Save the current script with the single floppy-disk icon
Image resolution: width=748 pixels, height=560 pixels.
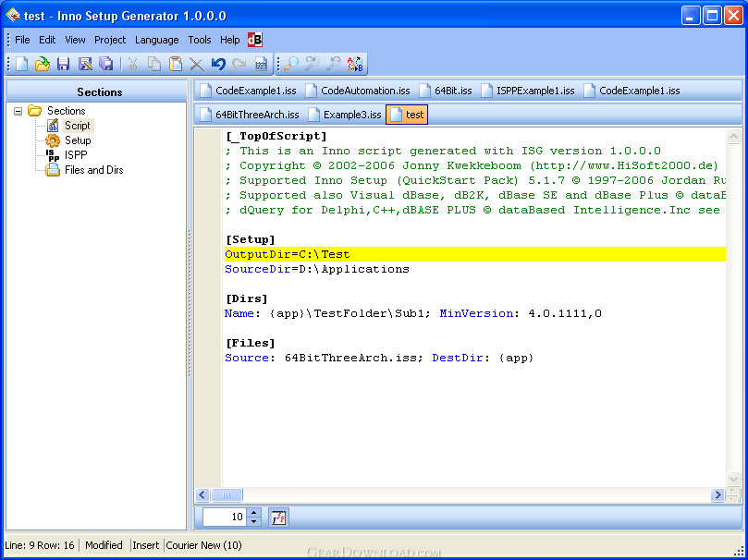(64, 64)
